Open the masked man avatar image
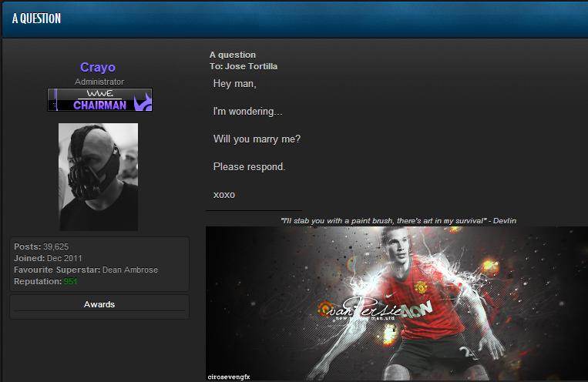The height and width of the screenshot is (382, 588). (99, 177)
